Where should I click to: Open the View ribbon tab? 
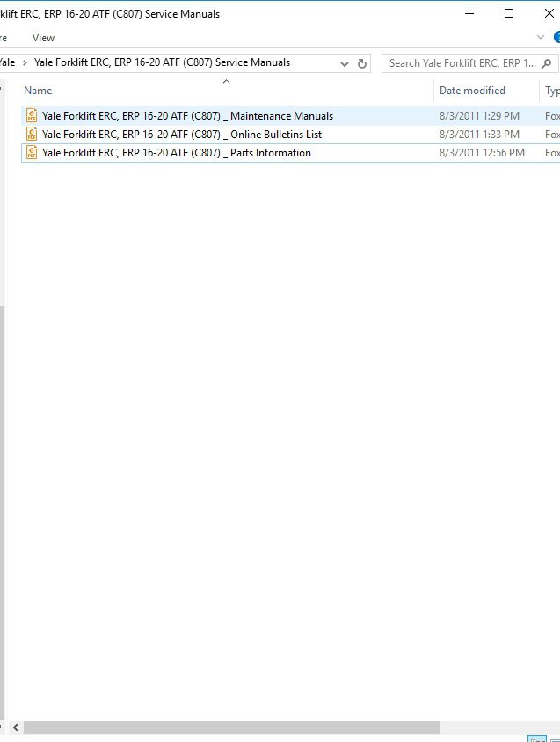(44, 38)
